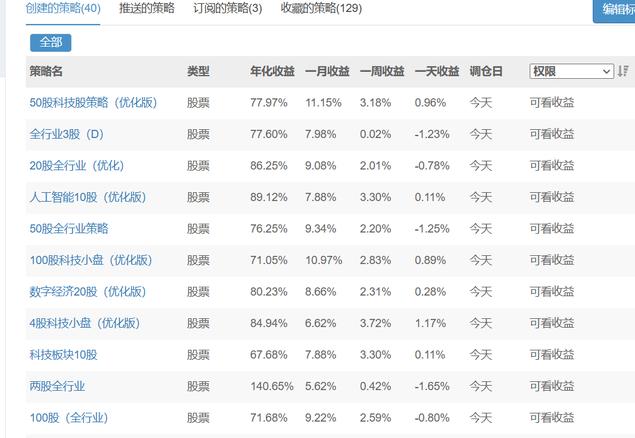Open the 4股科技小盘（优化版） link

tap(85, 323)
